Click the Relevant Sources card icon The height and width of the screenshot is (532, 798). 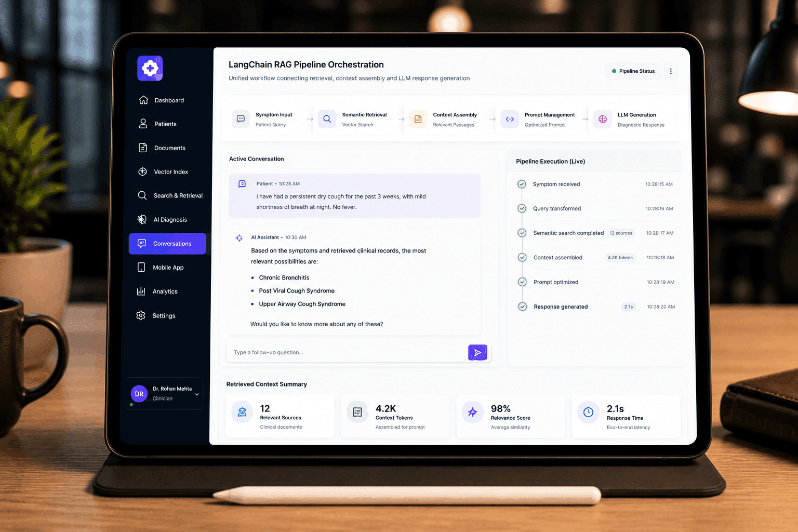coord(242,412)
